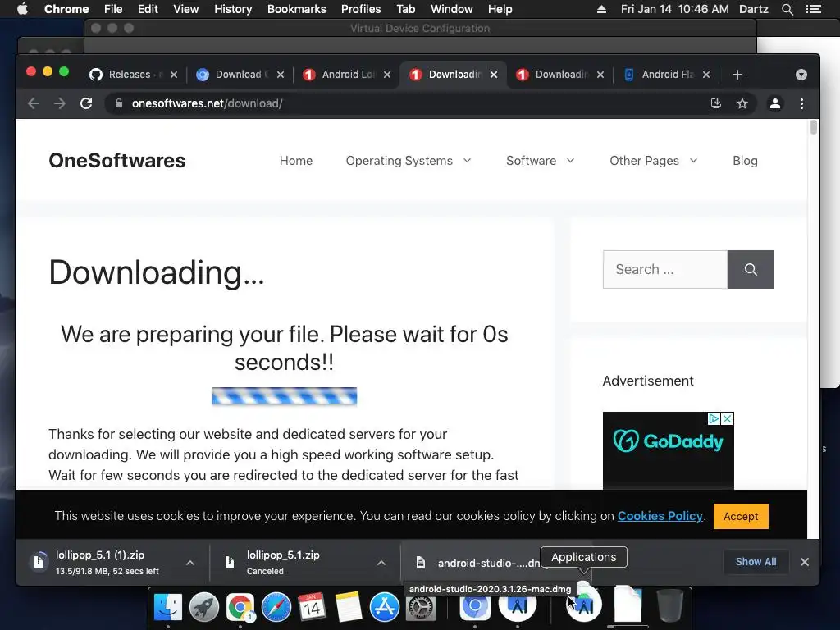The height and width of the screenshot is (630, 840).
Task: Switch to the Android Lollipop tab
Action: tap(345, 75)
